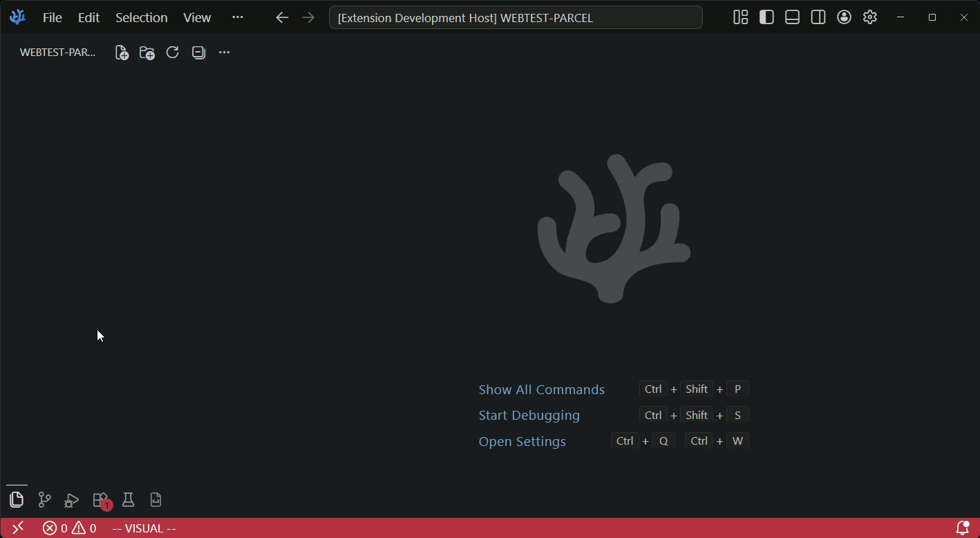Open the File menu
Viewport: 980px width, 538px height.
click(53, 17)
